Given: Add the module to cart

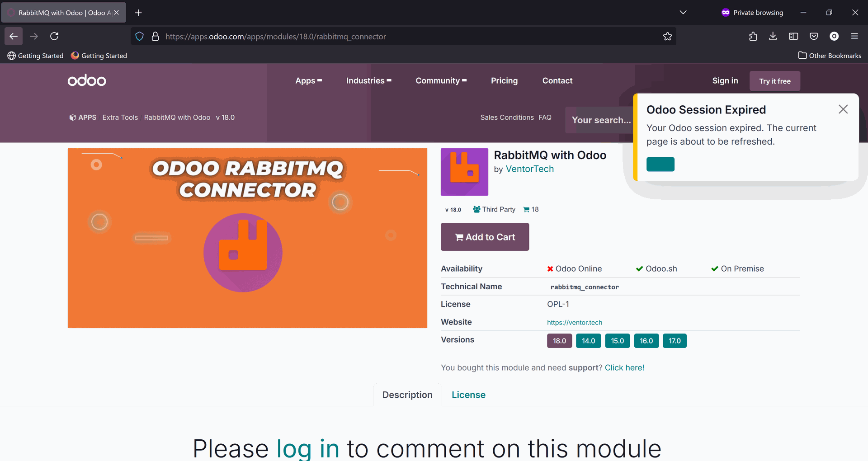Looking at the screenshot, I should (485, 237).
